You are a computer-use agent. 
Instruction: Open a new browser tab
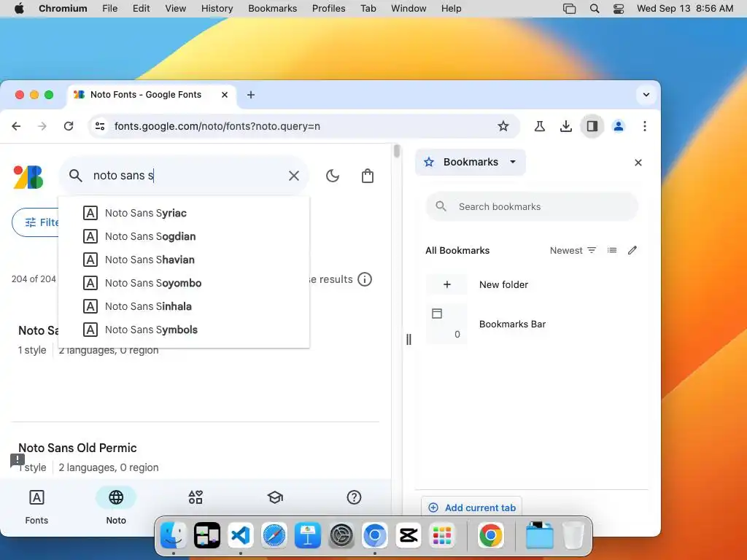point(251,95)
